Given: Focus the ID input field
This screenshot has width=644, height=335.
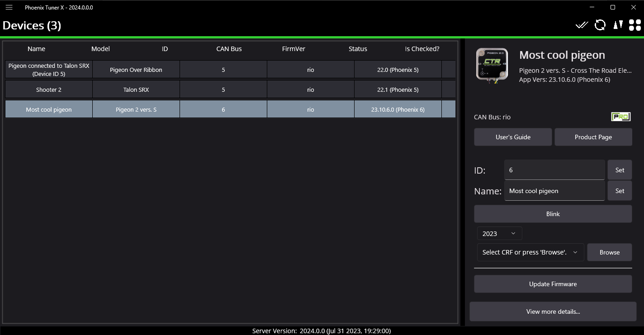Looking at the screenshot, I should (x=554, y=170).
